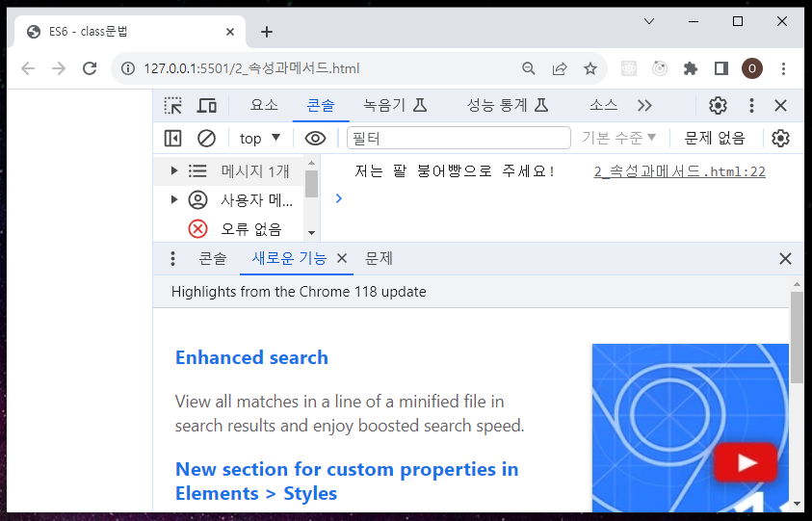This screenshot has width=812, height=521.
Task: Close the 새로운 기능 tab
Action: (342, 258)
